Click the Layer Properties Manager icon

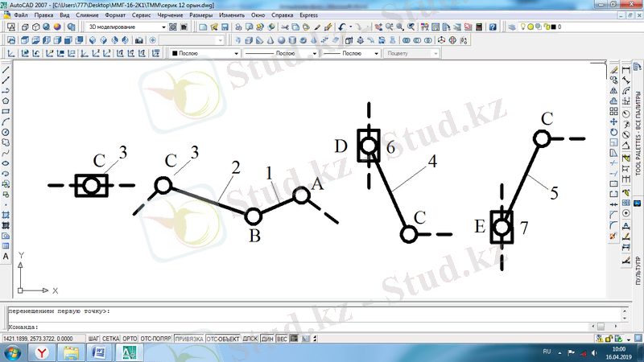[512, 27]
